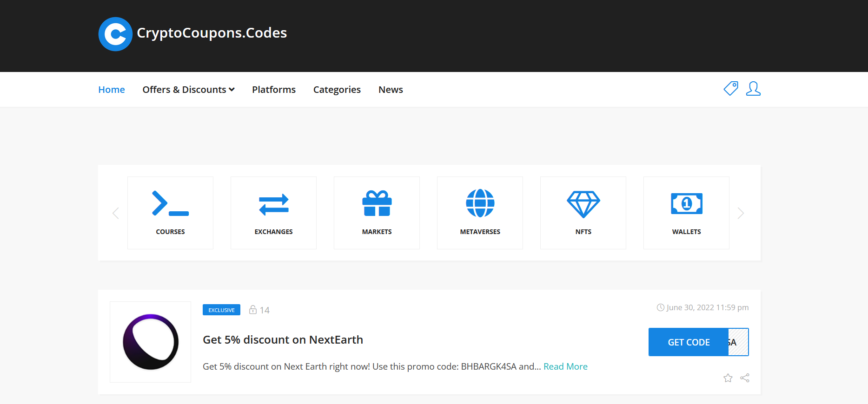Choose the Metaverses globe tile
The height and width of the screenshot is (404, 868).
click(480, 213)
